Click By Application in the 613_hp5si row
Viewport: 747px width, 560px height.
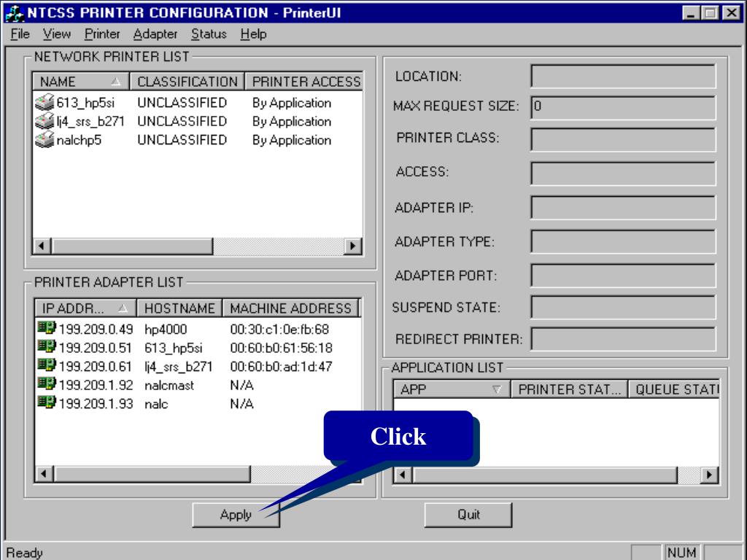click(292, 103)
